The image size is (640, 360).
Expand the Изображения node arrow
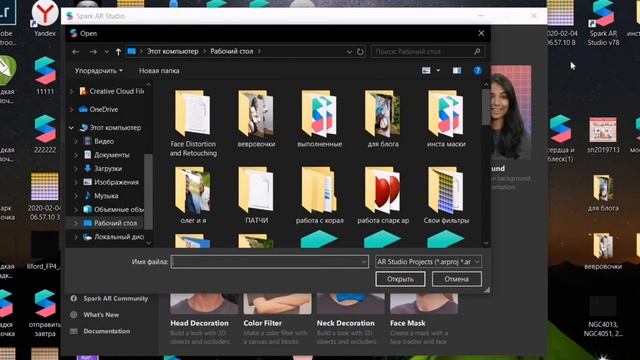76,182
